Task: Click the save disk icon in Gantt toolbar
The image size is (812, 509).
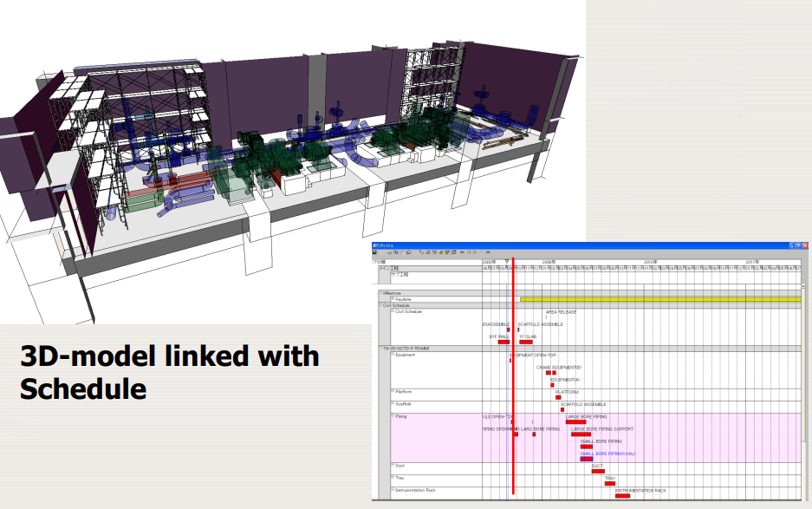Action: tap(374, 252)
